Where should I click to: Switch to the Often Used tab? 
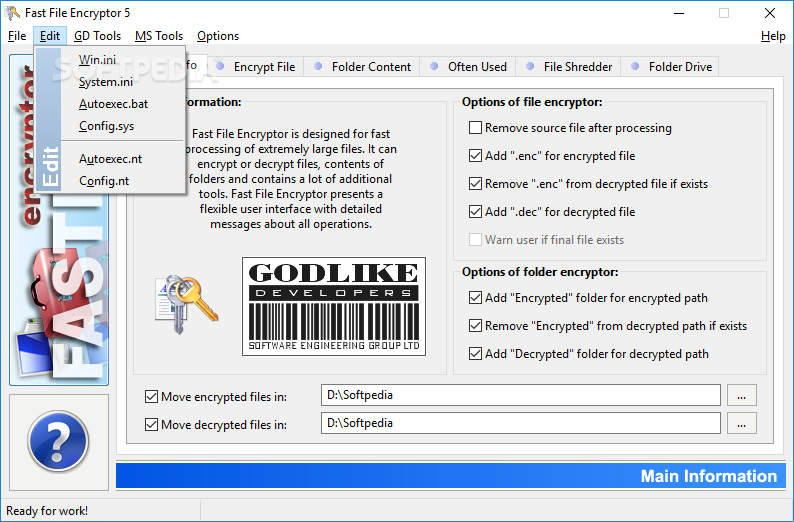[468, 67]
